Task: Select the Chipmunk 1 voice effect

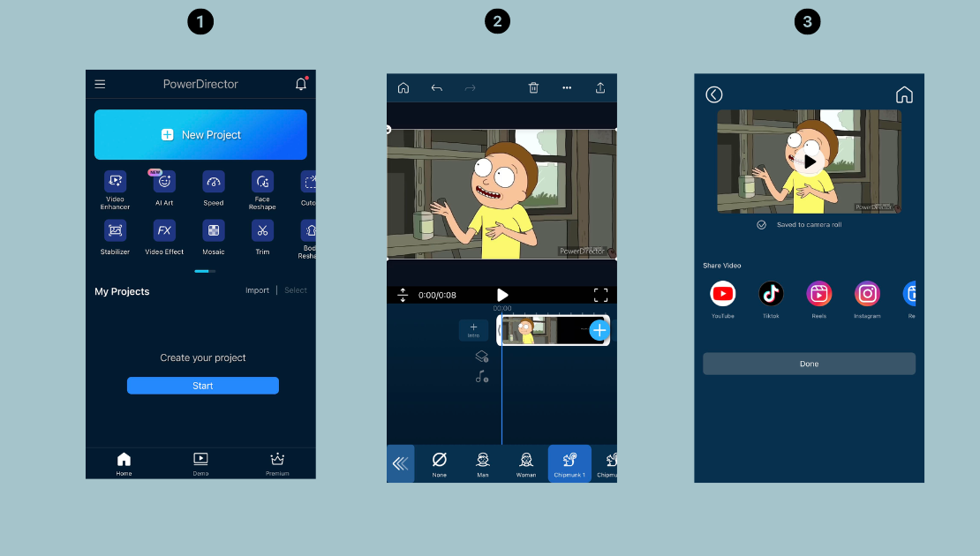Action: pos(569,463)
